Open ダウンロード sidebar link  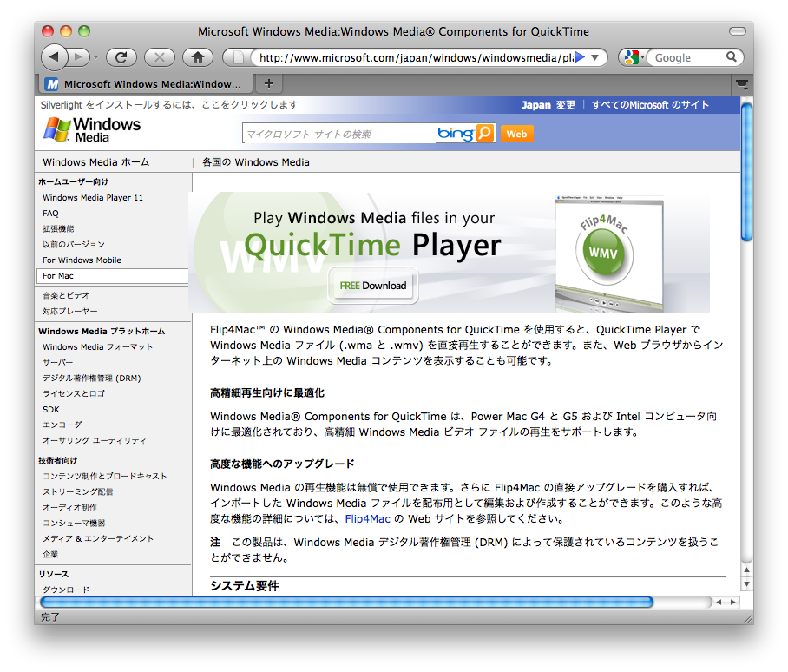[66, 590]
